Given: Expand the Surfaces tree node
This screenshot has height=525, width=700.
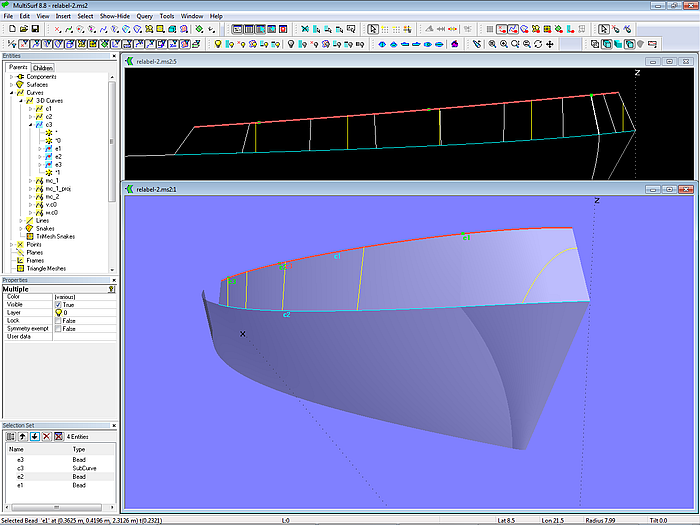Looking at the screenshot, I should (11, 85).
